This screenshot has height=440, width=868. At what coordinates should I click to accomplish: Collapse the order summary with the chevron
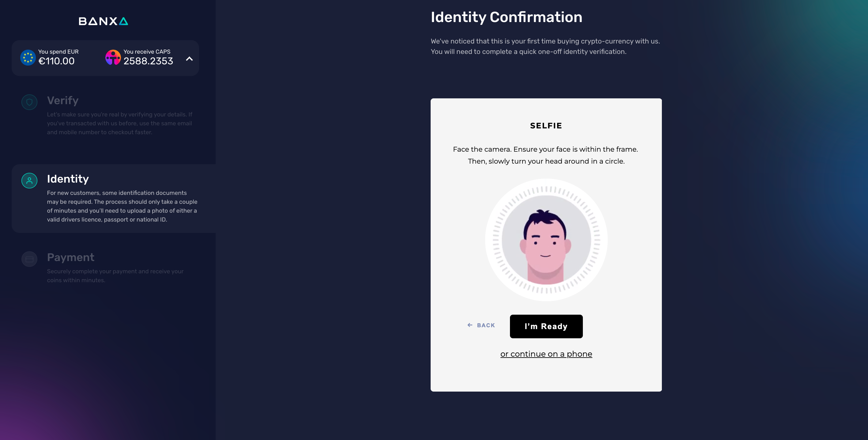[189, 59]
